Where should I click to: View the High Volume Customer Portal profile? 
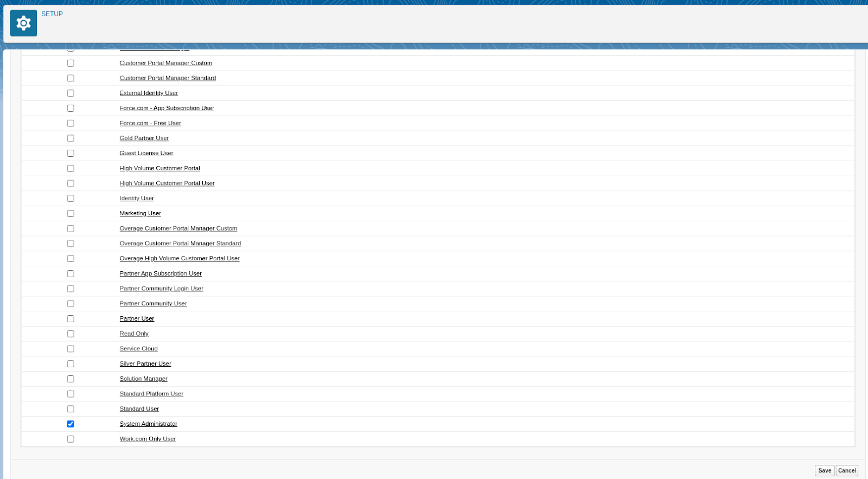pyautogui.click(x=160, y=168)
